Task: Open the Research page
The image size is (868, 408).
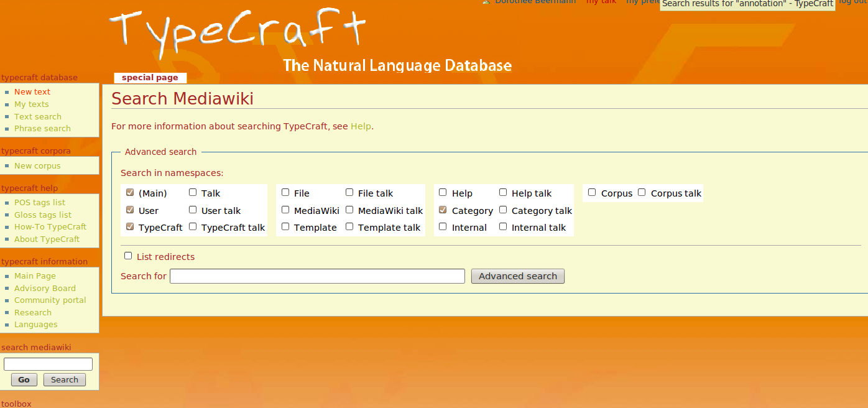Action: 33,313
